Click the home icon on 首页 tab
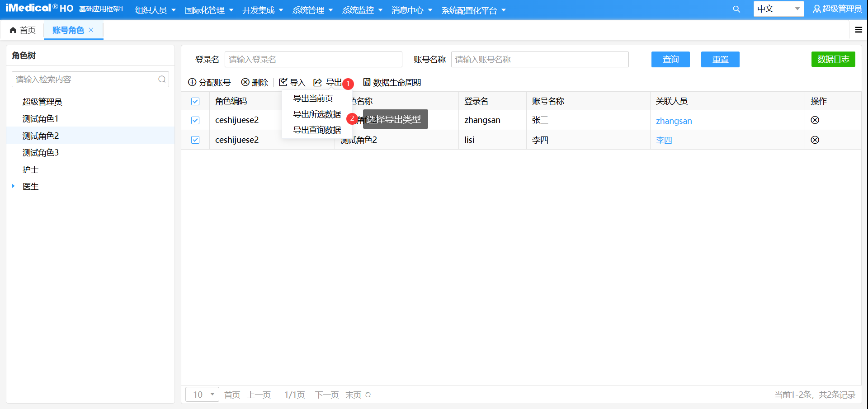Viewport: 868px width, 409px height. [x=13, y=30]
